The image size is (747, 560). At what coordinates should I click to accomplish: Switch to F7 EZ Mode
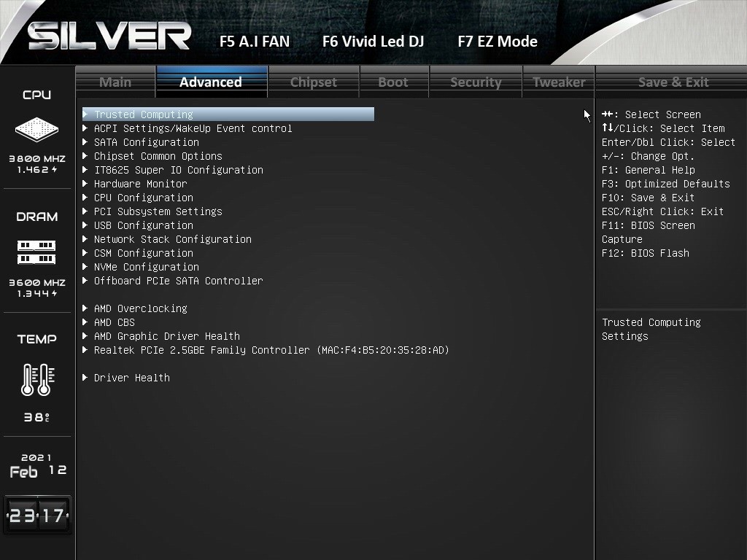[498, 42]
